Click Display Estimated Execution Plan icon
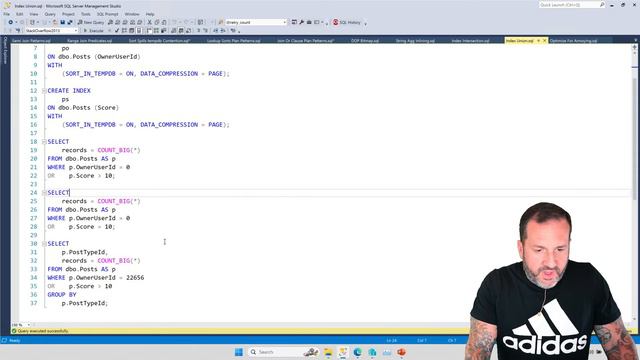640x360 pixels. point(124,31)
